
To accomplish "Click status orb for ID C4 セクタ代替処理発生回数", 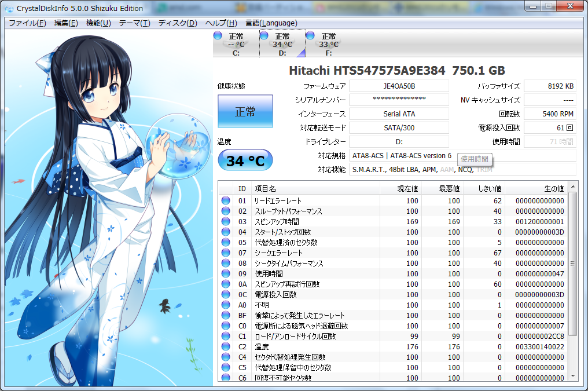I will [226, 357].
